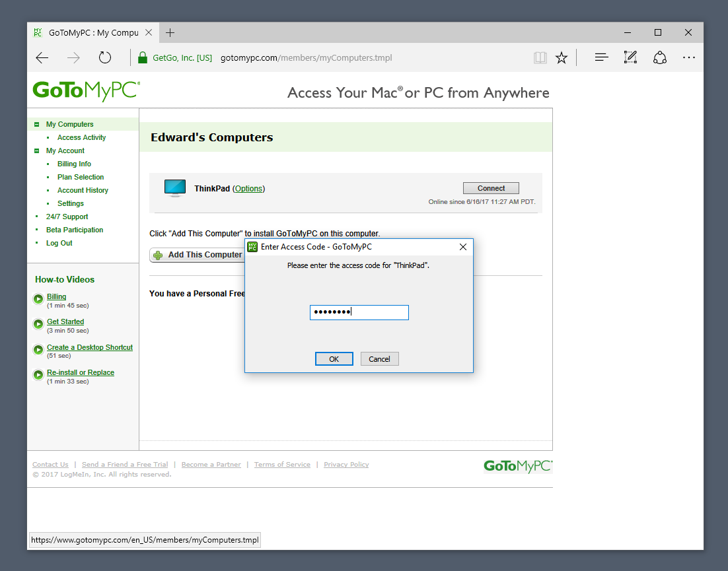This screenshot has height=571, width=728.
Task: Click the footer GoToMyPC logo
Action: click(518, 466)
